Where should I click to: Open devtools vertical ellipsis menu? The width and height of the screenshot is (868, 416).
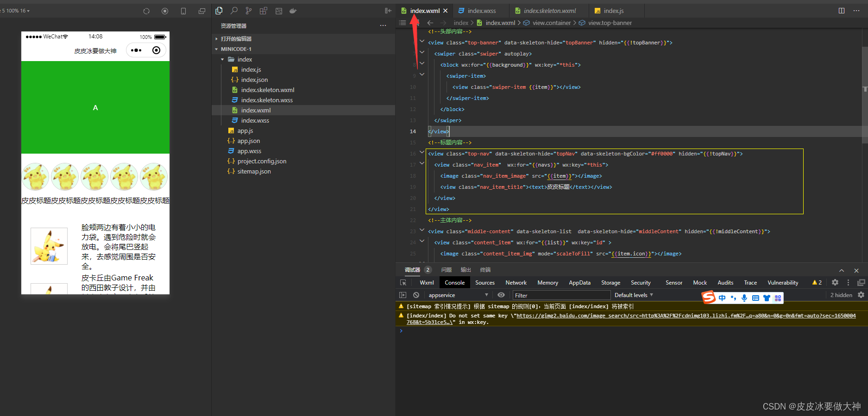pos(848,282)
